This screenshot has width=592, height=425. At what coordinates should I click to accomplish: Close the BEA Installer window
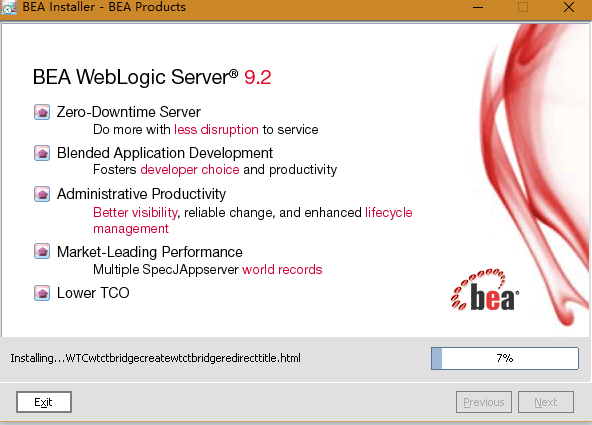pos(569,7)
